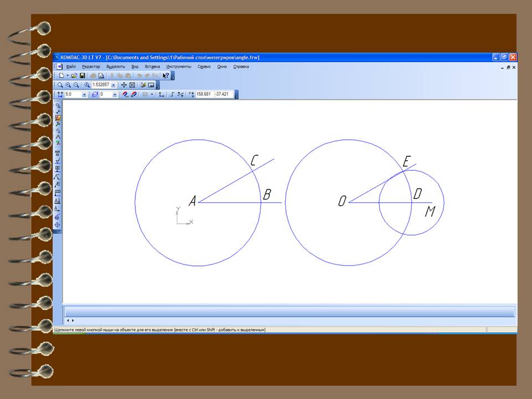Screen dimensions: 532x399
Task: Click the zoom in magnifier icon
Action: [x=68, y=85]
